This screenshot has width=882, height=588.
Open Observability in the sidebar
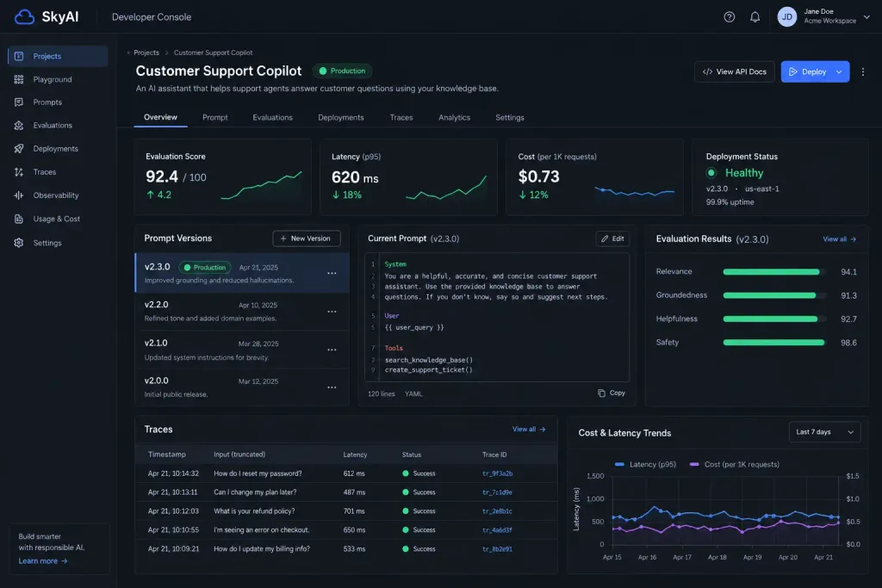[58, 195]
